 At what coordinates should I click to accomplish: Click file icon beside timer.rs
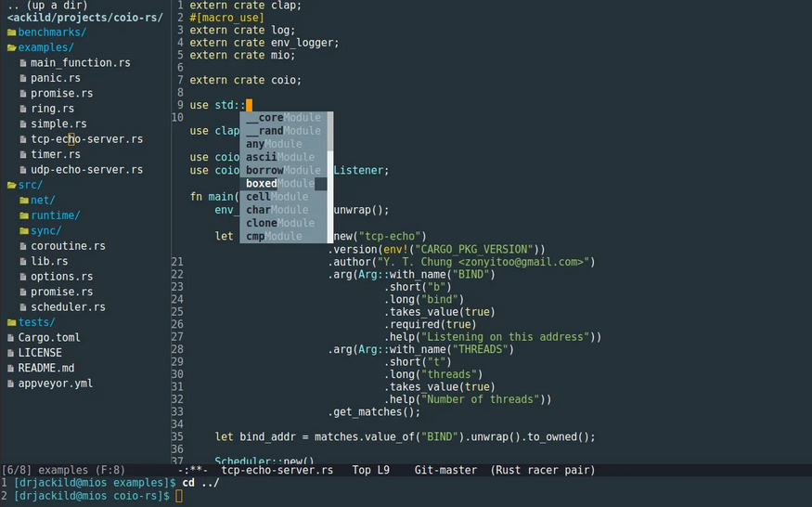click(x=23, y=154)
